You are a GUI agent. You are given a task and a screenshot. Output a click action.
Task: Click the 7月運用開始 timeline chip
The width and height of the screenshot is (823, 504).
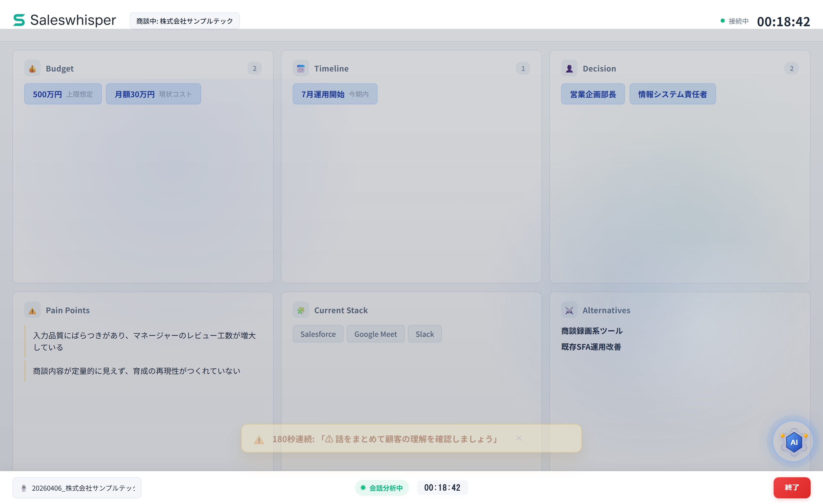(335, 94)
